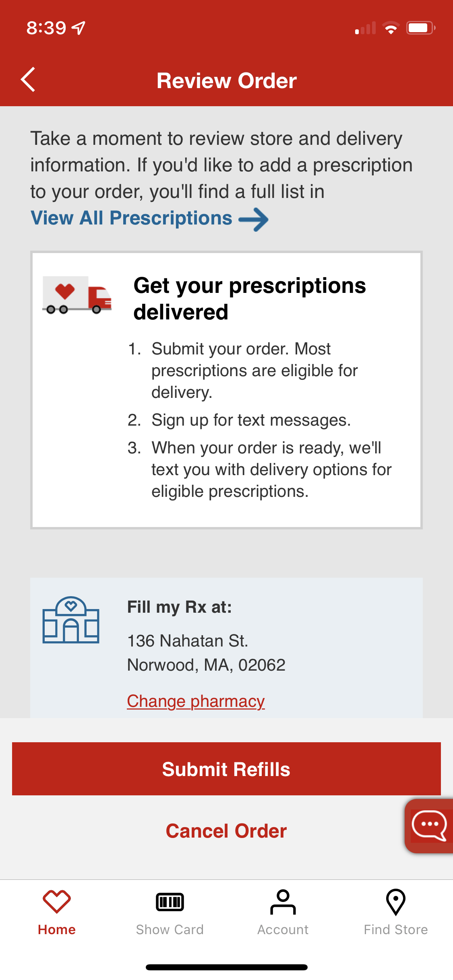Switch to the Home tab label
Screen dimensions: 453x980
57,930
